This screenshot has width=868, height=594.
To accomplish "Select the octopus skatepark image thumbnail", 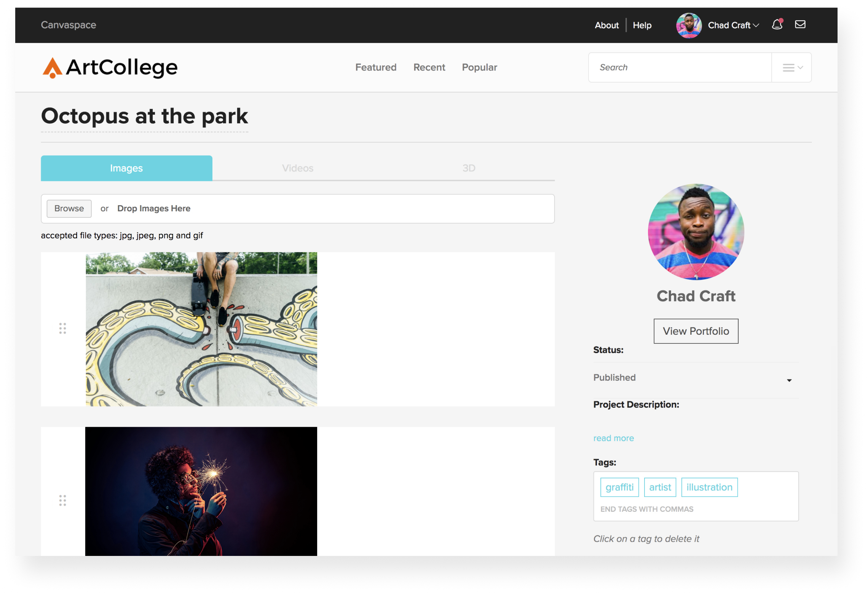I will (201, 329).
